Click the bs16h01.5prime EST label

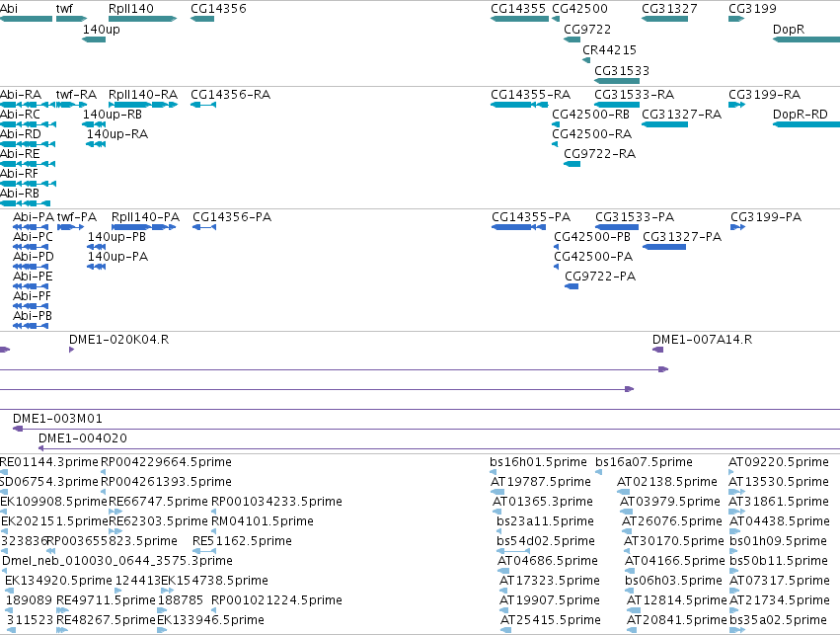538,462
